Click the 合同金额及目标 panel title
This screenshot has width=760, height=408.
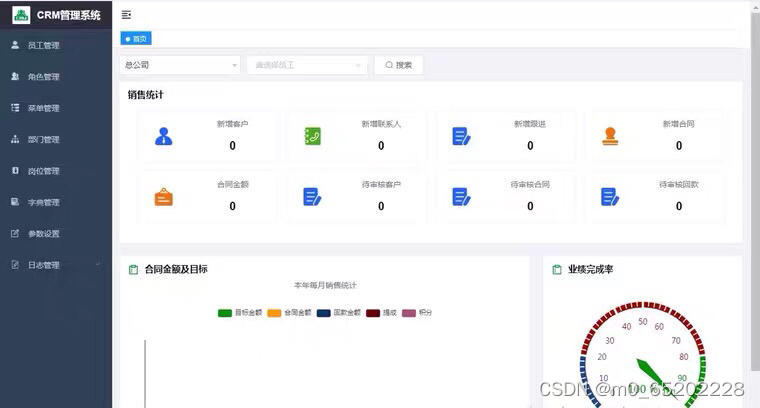tap(176, 269)
